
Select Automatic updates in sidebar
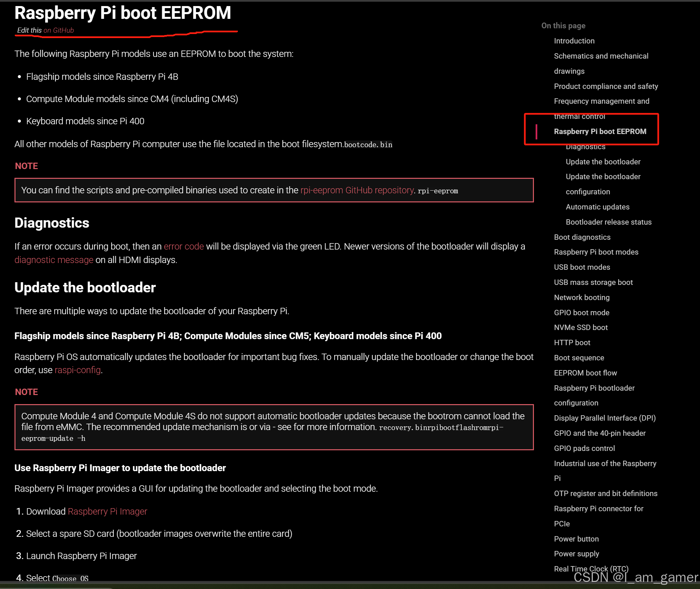click(597, 207)
